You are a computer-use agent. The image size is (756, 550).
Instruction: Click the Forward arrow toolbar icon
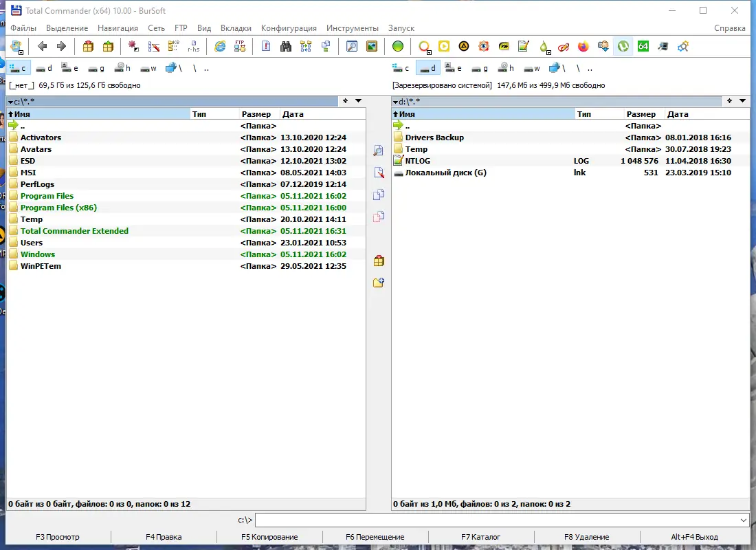[61, 46]
